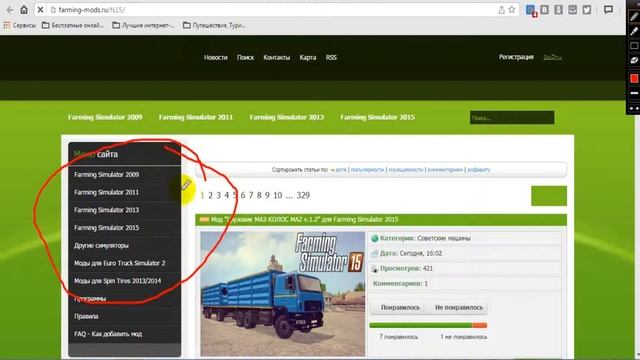Open the MAZ КОЛОС mod article title
The image size is (640, 360).
click(304, 220)
